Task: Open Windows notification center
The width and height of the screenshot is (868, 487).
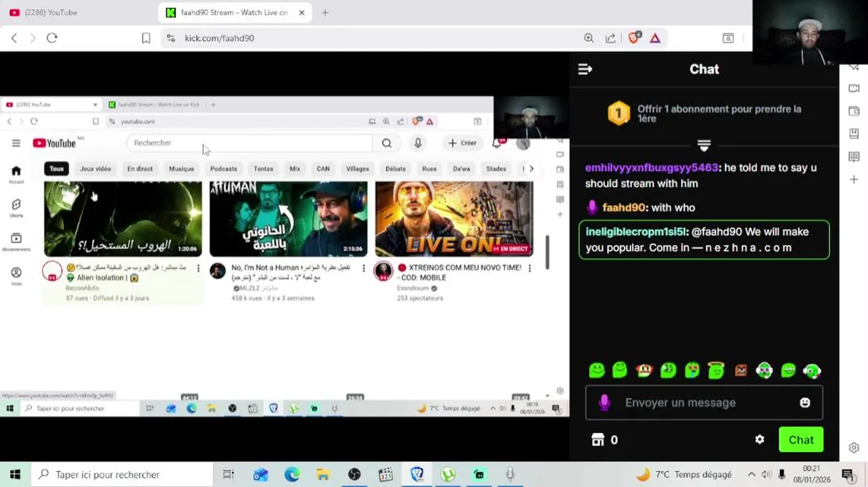Action: coord(848,475)
